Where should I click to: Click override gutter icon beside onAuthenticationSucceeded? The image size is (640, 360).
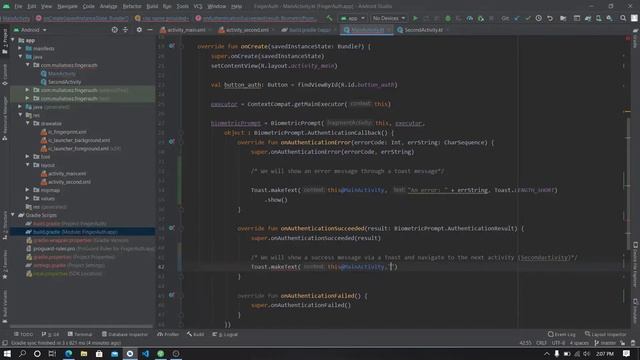click(x=172, y=228)
